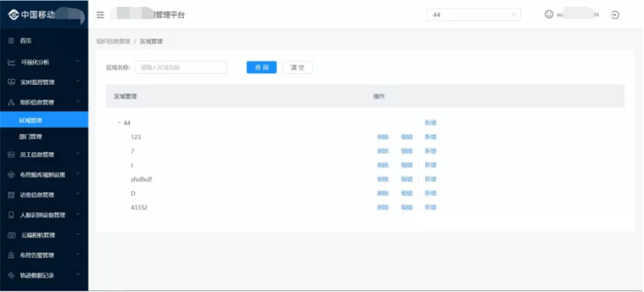644x292 pixels.
Task: Open the top 44 dropdown selector
Action: tap(473, 15)
